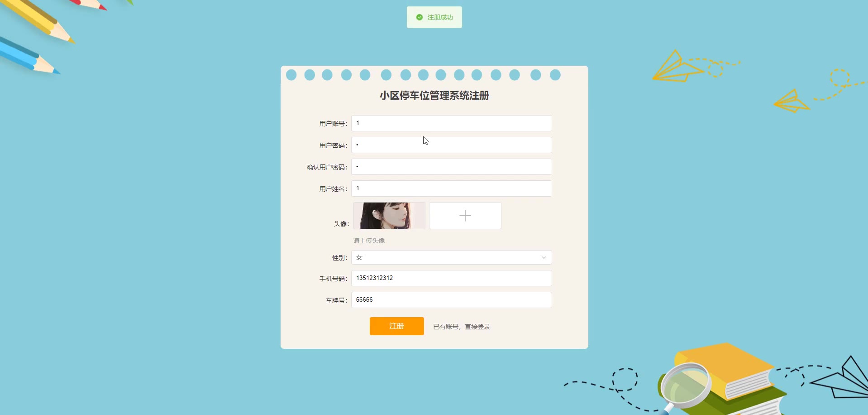Focus the 用户姓名 input field

[452, 188]
